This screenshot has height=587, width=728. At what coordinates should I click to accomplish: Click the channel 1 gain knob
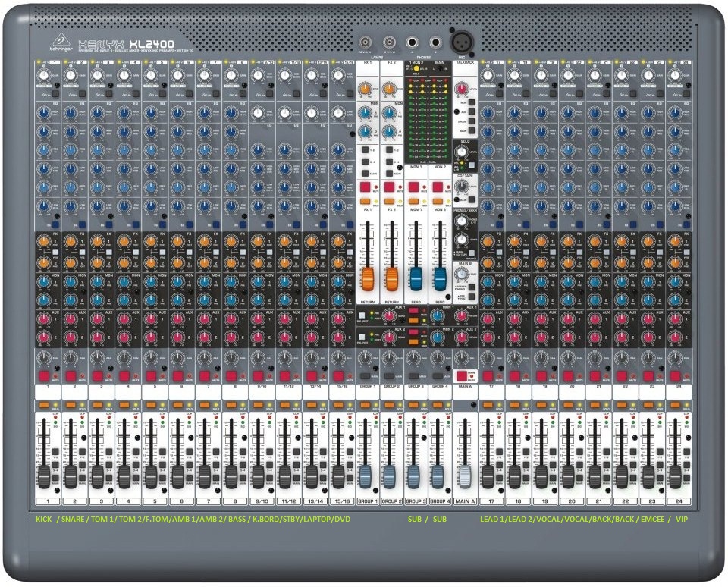click(43, 77)
